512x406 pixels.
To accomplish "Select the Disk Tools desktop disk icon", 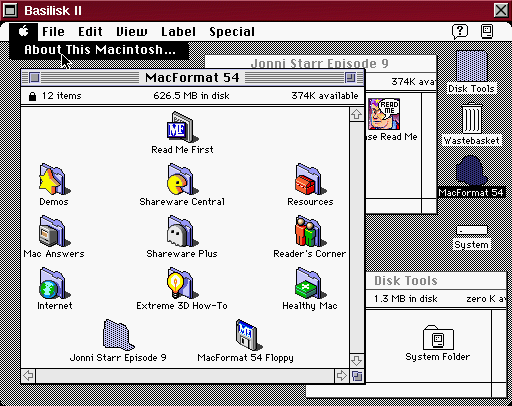I will pyautogui.click(x=471, y=66).
